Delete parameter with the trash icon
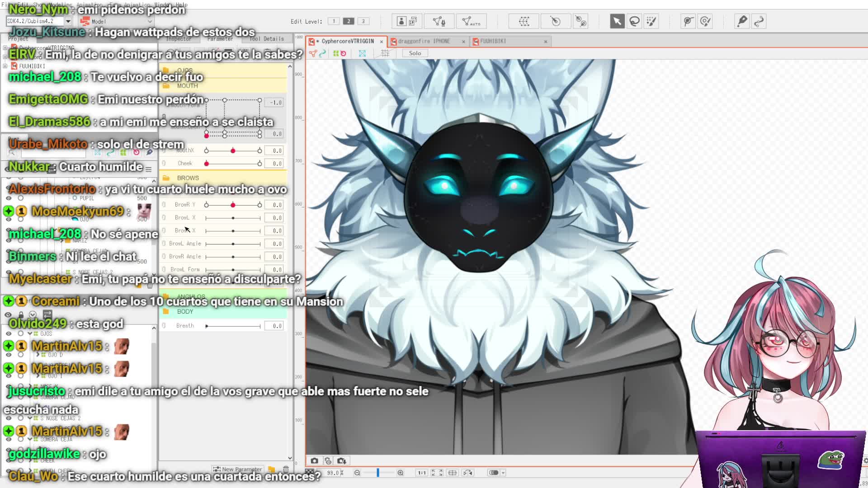 286,469
